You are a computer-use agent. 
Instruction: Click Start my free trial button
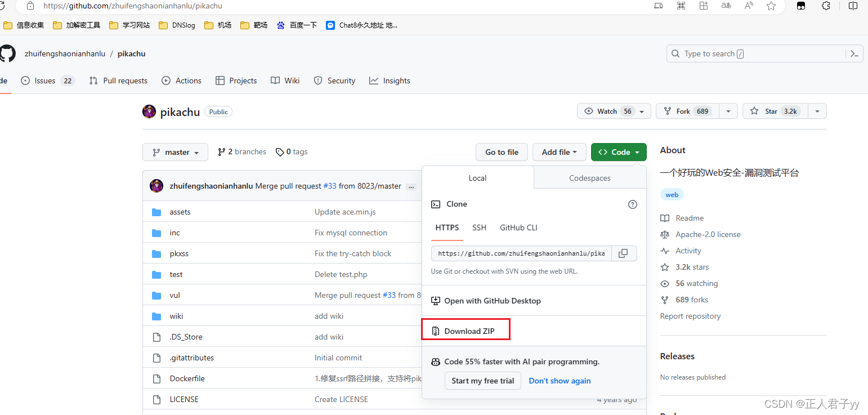[x=483, y=381]
